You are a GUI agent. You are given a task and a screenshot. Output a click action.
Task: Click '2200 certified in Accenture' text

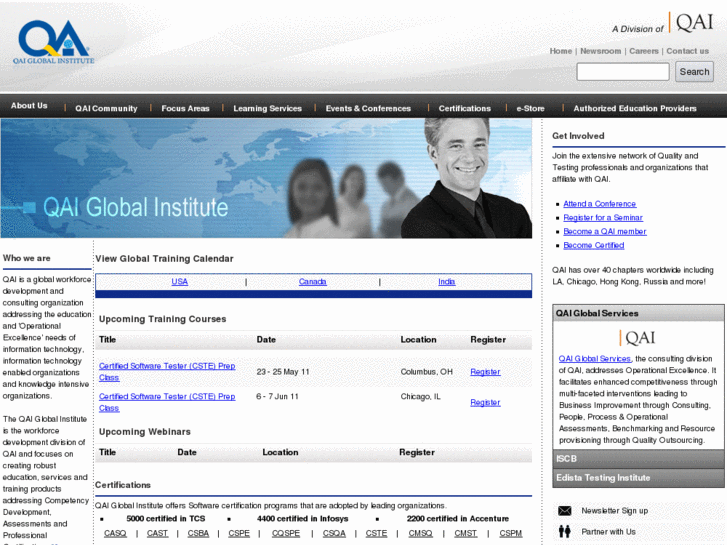pos(458,519)
